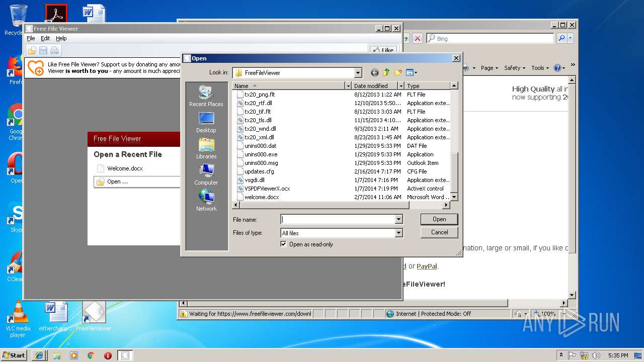Click the volume speaker icon in system tray
644x362 pixels.
pos(596,355)
